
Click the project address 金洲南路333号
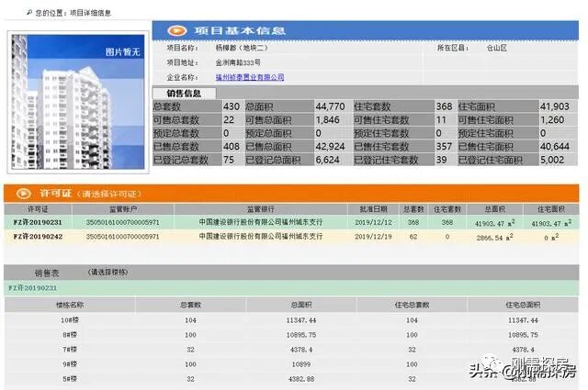point(238,62)
